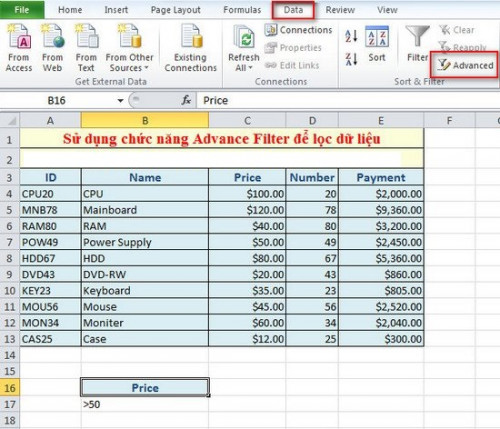Screen dimensions: 500x429
Task: Open the Page Layout tab
Action: click(x=176, y=10)
